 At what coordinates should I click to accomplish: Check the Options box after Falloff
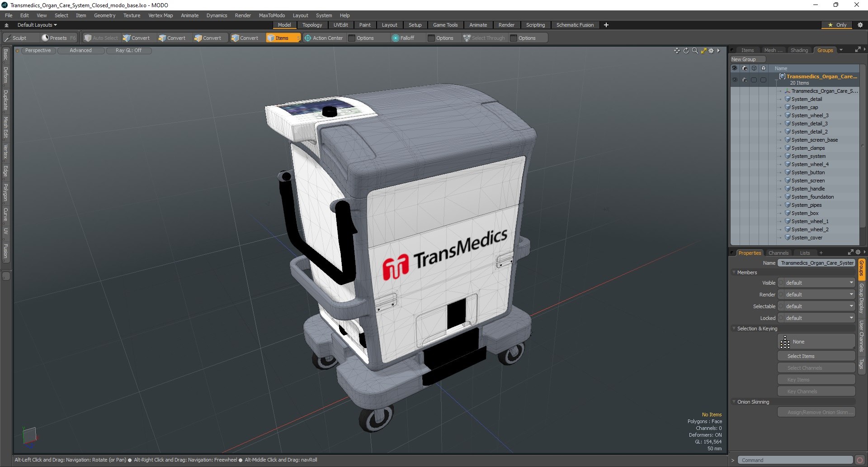[431, 38]
